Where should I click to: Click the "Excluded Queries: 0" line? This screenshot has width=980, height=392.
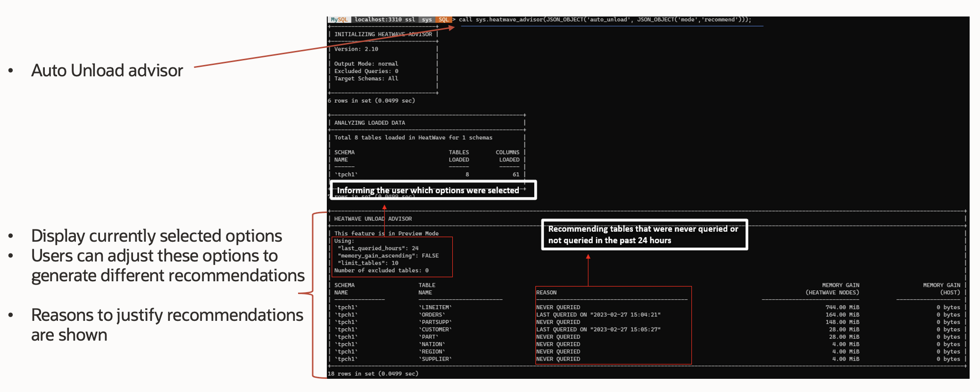(x=366, y=71)
